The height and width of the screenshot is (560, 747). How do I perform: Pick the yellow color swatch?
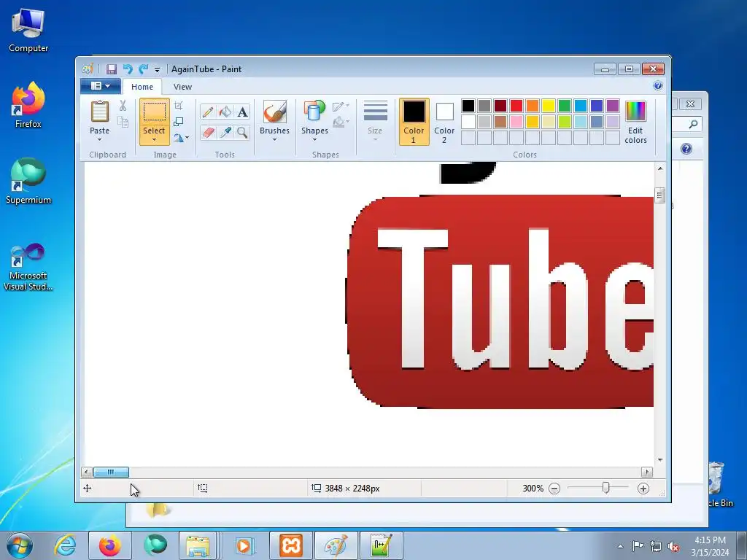(549, 106)
